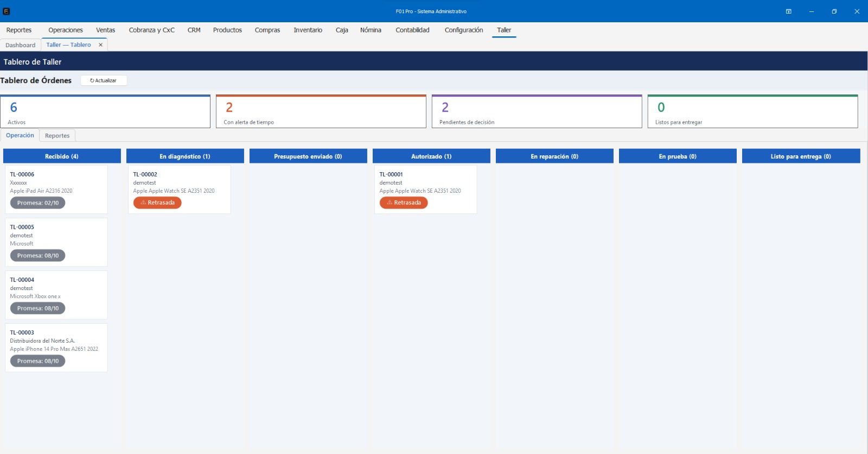This screenshot has height=454, width=868.
Task: Open the Inventario menu
Action: click(x=308, y=30)
